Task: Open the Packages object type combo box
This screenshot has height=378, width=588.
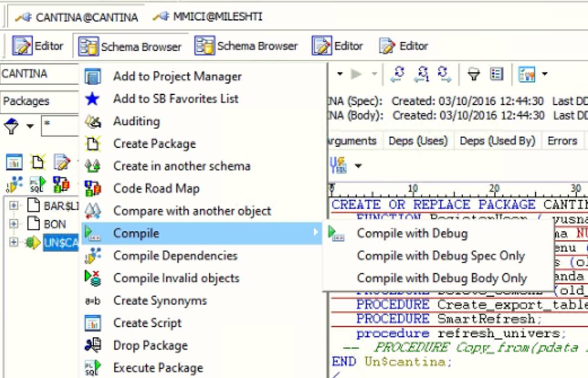Action: point(40,101)
